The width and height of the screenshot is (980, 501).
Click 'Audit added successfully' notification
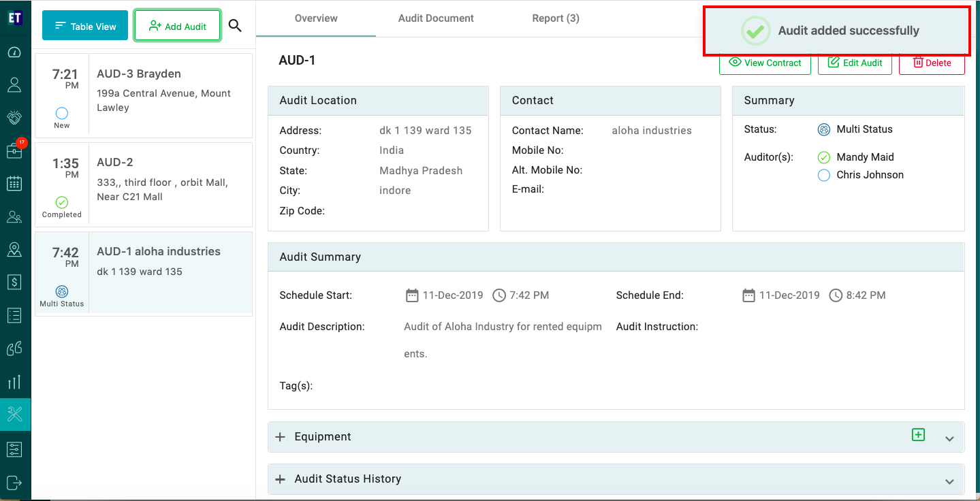836,31
